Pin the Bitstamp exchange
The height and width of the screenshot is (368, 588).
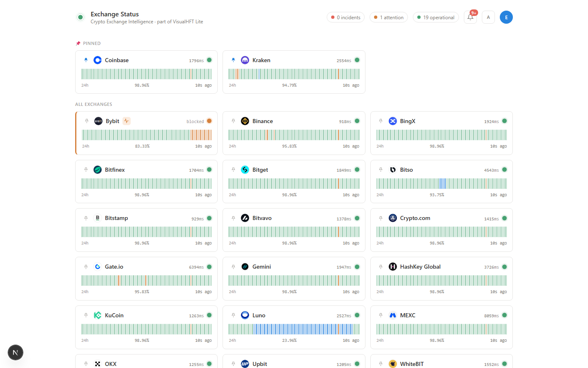86,218
